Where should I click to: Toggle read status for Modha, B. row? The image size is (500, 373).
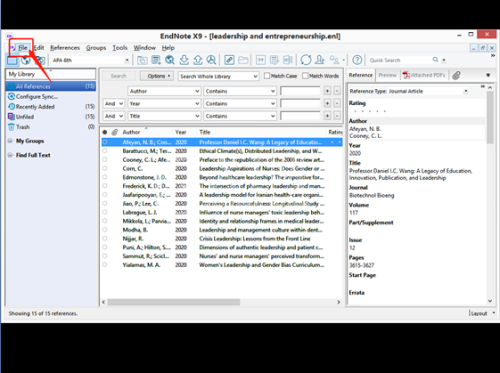pyautogui.click(x=105, y=230)
